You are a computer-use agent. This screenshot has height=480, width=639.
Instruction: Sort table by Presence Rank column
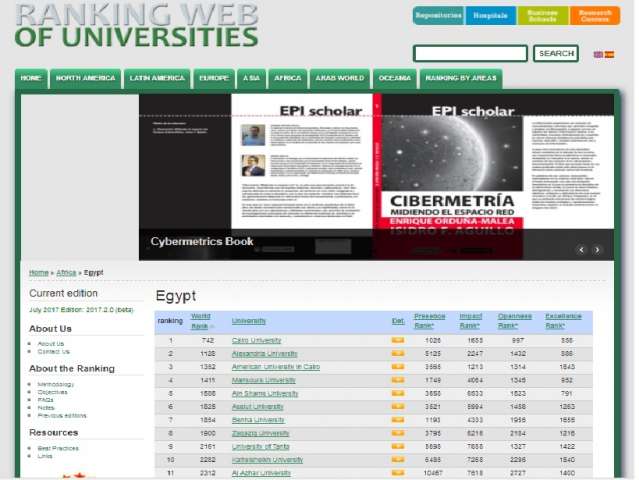(429, 321)
